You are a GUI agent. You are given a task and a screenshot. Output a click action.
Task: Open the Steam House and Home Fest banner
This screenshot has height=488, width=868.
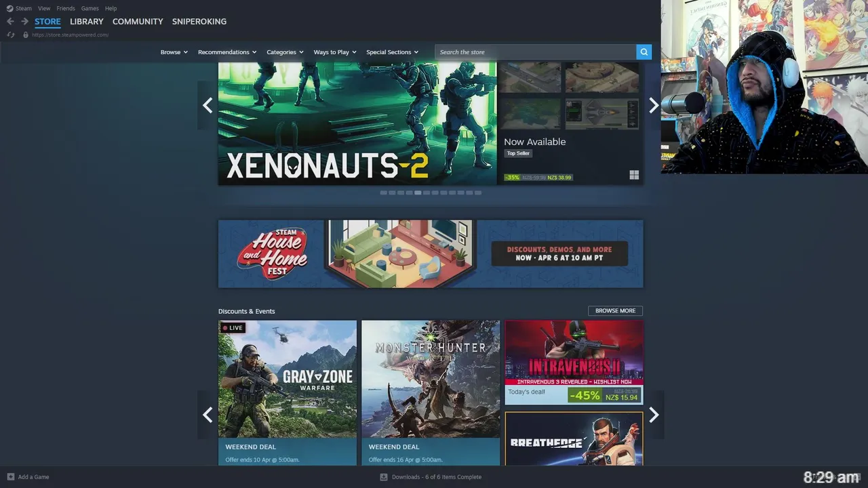(x=431, y=253)
